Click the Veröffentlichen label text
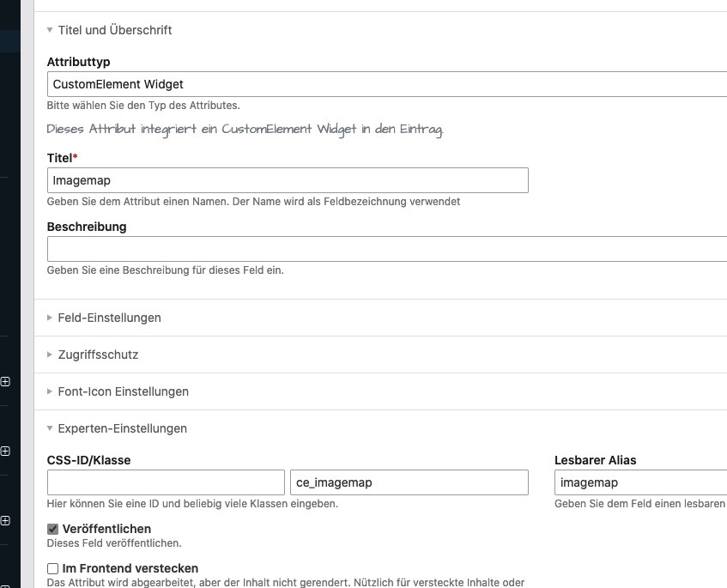Viewport: 727px width, 588px height. (106, 530)
